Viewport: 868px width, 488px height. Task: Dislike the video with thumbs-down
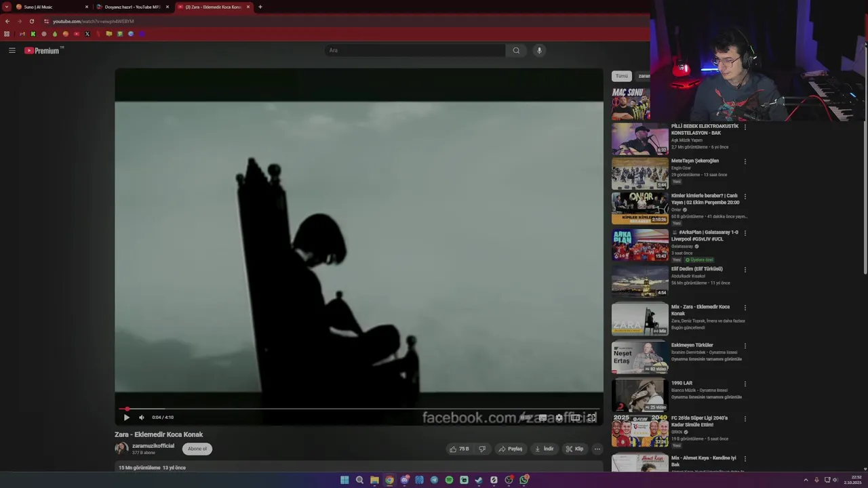pos(482,449)
